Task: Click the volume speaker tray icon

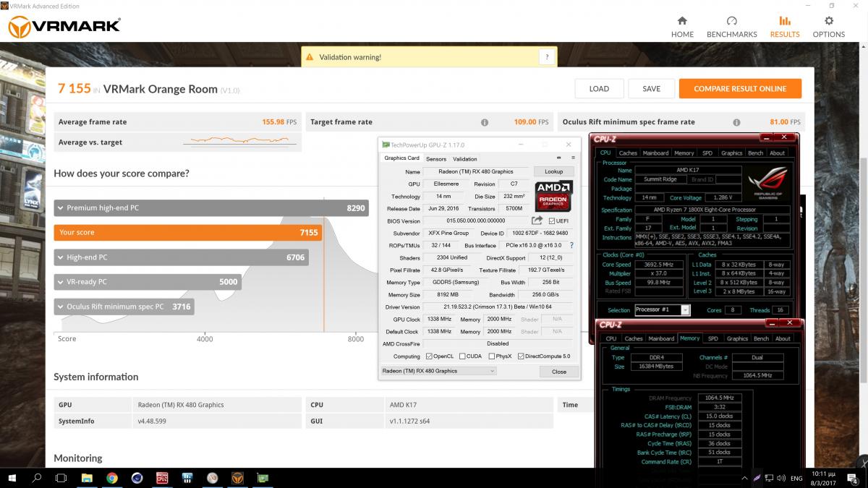Action: tap(780, 478)
